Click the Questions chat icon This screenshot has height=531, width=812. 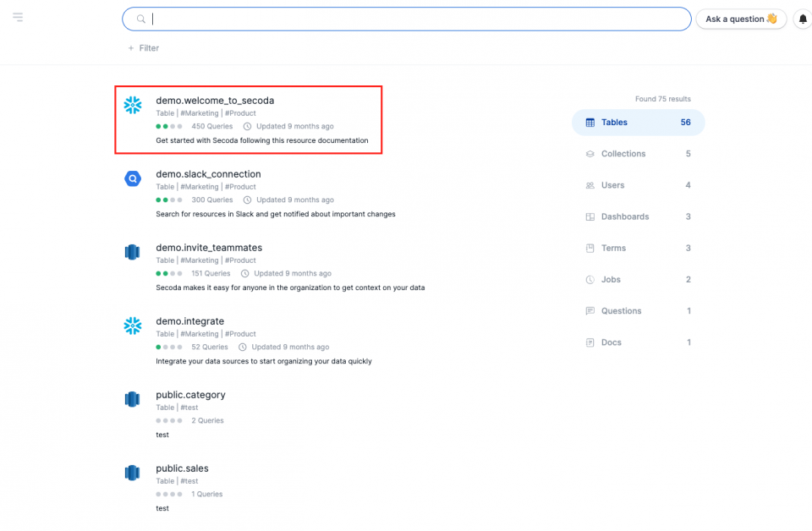(590, 311)
